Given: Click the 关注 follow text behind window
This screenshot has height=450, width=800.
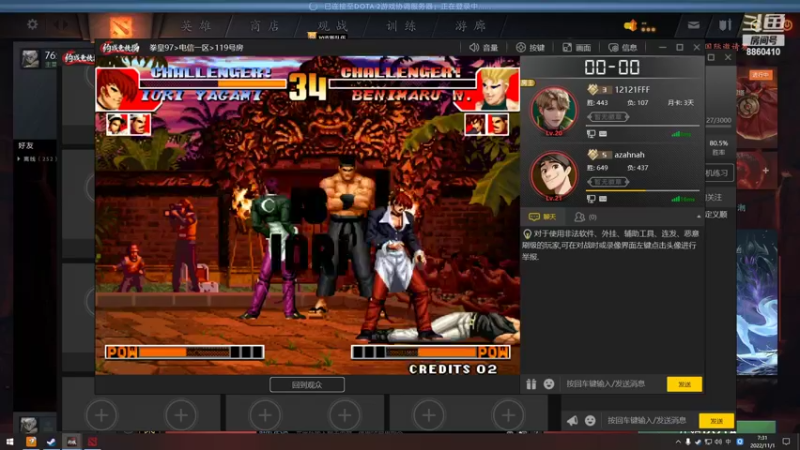Looking at the screenshot, I should [x=714, y=197].
